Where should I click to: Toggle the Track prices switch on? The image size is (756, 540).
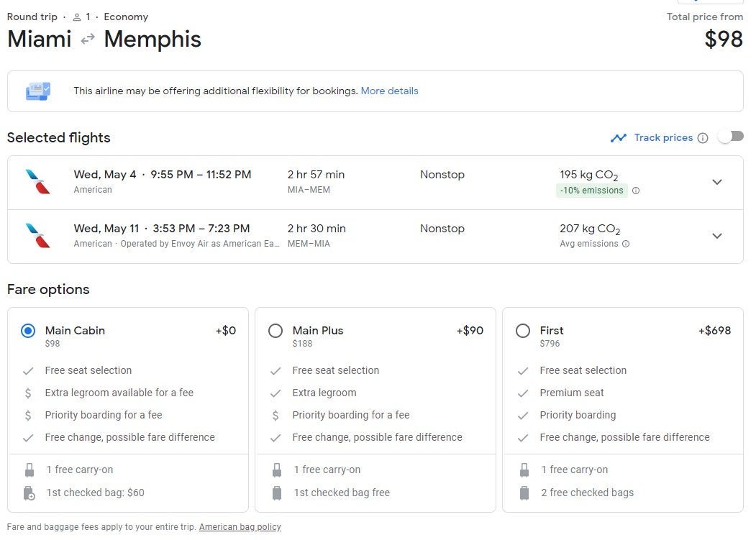[730, 137]
